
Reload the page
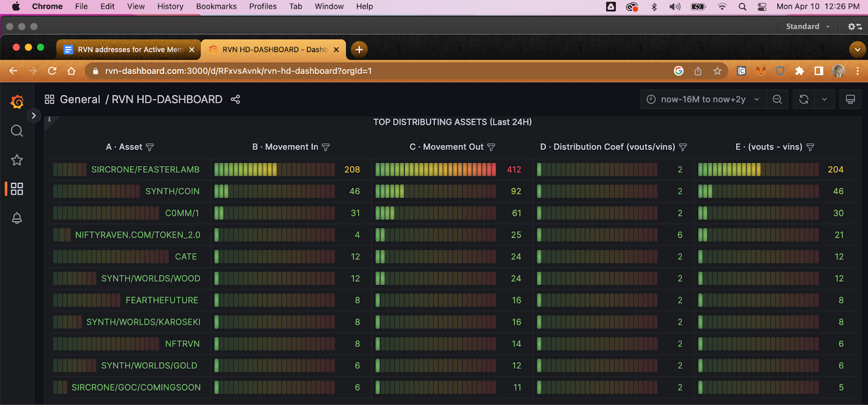point(52,71)
